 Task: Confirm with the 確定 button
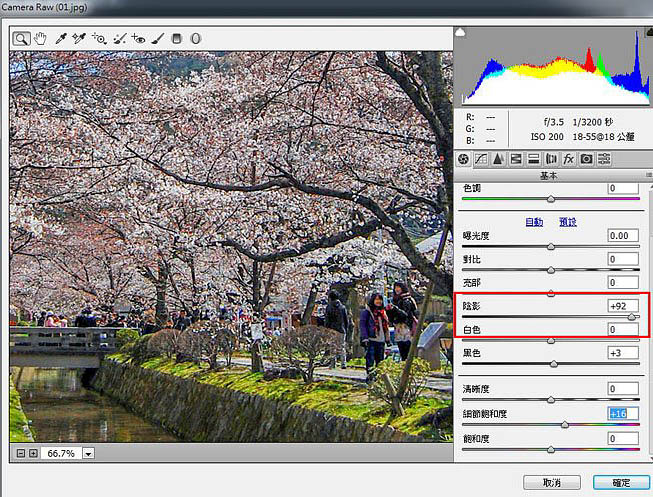coord(621,483)
